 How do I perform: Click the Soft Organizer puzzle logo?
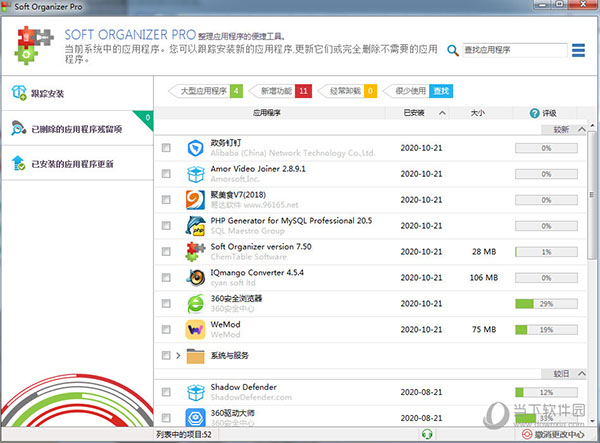pos(34,45)
